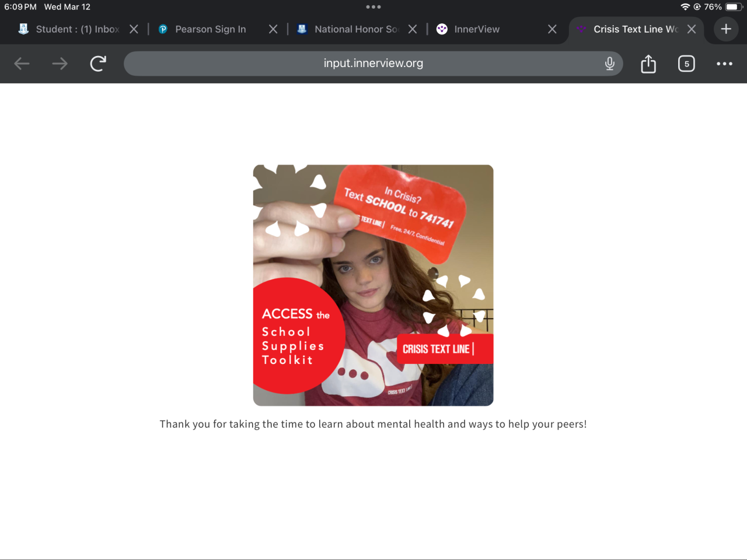This screenshot has height=560, width=747.
Task: Click the thank-you message text
Action: (373, 424)
